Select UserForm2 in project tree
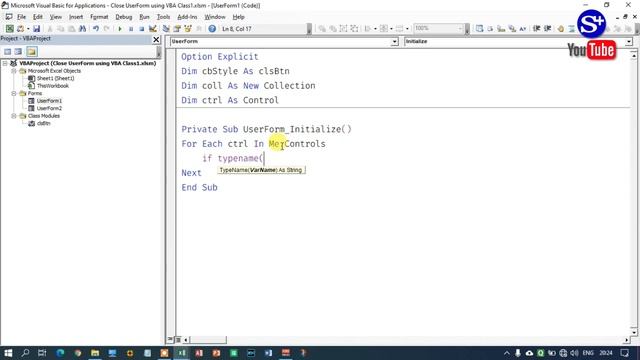Viewport: 640px width, 360px height. pyautogui.click(x=49, y=109)
